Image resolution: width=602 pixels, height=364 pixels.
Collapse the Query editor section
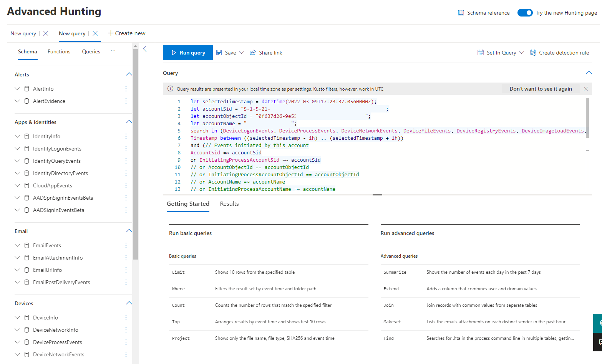(589, 73)
